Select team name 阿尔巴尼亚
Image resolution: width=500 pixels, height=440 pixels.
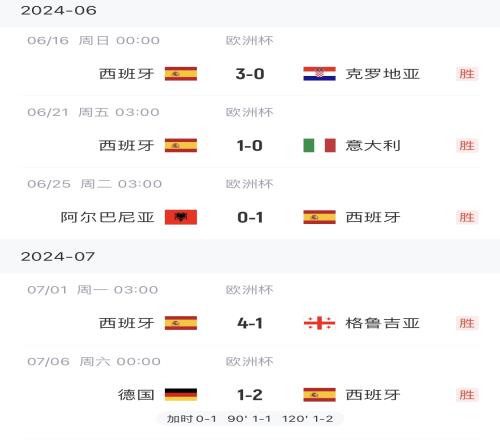point(107,217)
